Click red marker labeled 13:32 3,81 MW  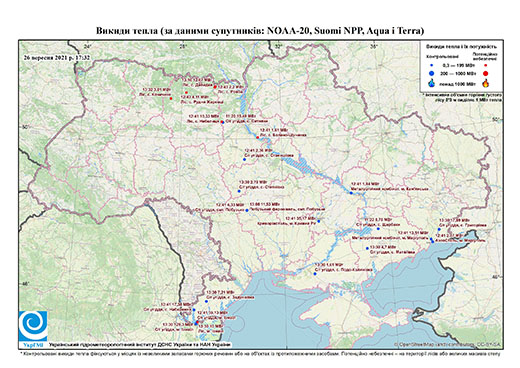[171, 98]
